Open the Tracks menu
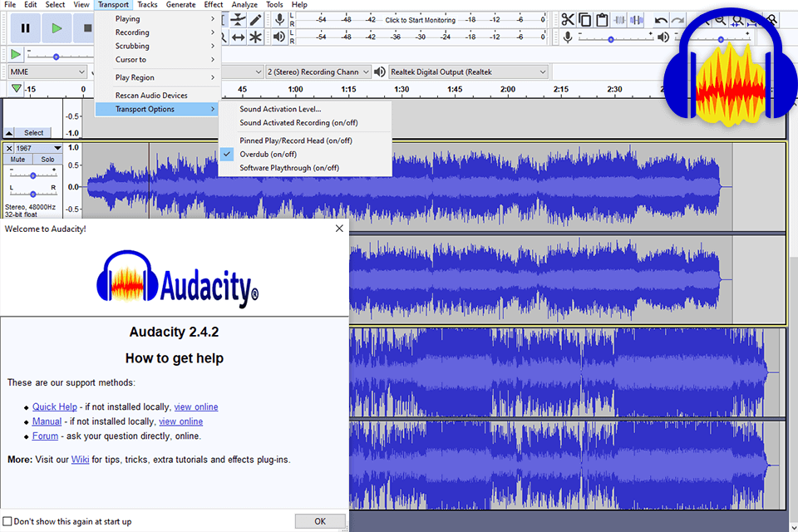Image resolution: width=798 pixels, height=532 pixels. point(147,5)
